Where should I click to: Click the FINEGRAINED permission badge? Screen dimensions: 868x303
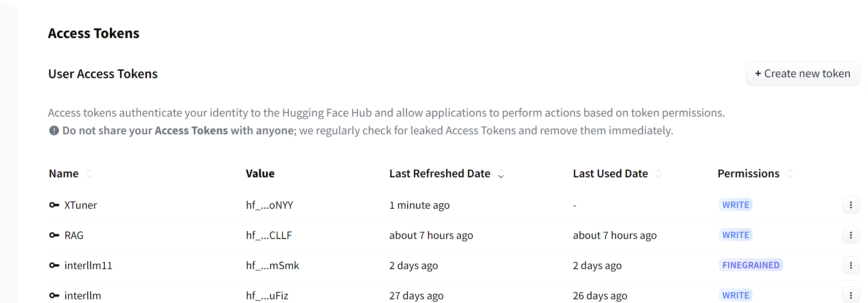(x=750, y=265)
